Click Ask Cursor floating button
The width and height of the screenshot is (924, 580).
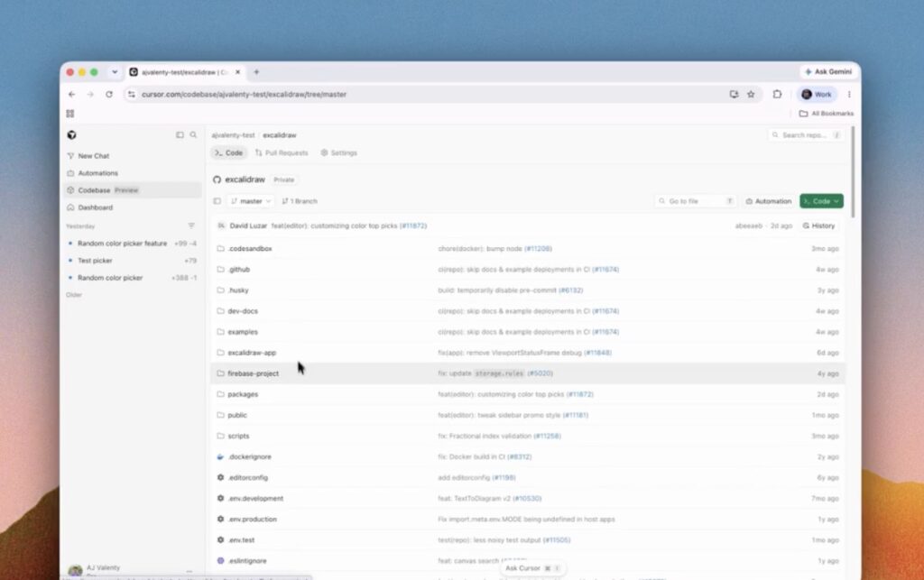coord(532,568)
